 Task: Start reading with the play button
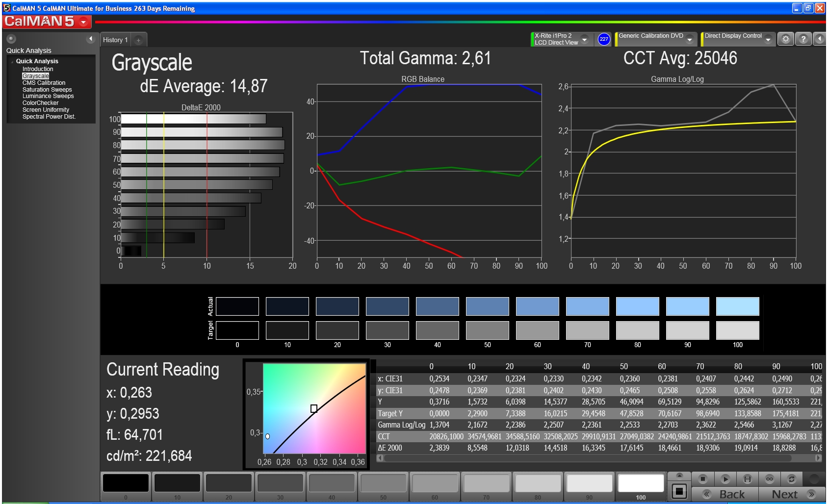[x=725, y=479]
